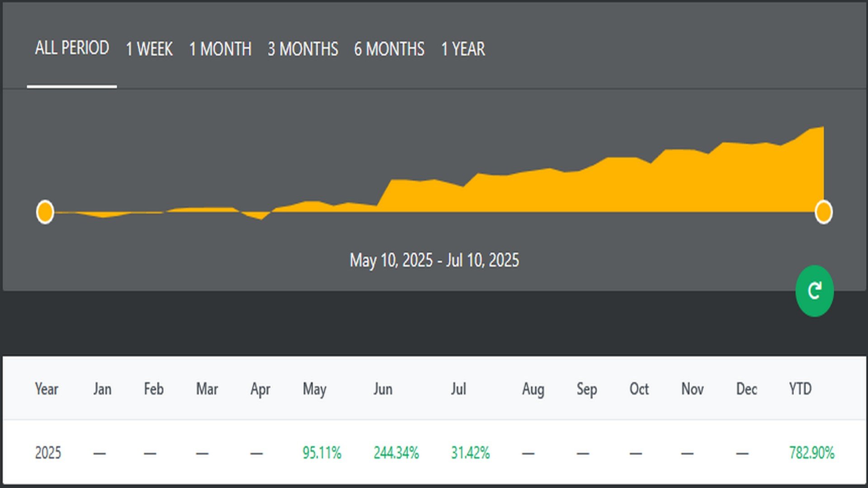Image resolution: width=868 pixels, height=488 pixels.
Task: Switch to the 1 WEEK tab
Action: click(149, 49)
